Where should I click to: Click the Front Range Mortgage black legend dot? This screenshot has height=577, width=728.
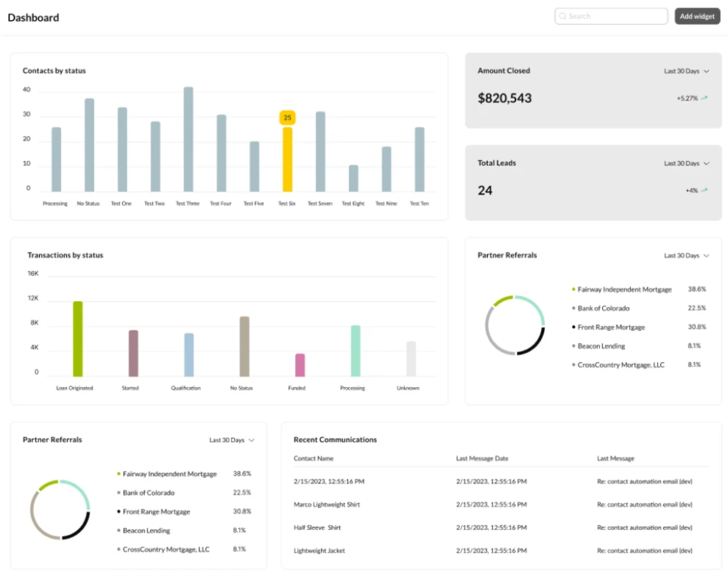(x=573, y=327)
